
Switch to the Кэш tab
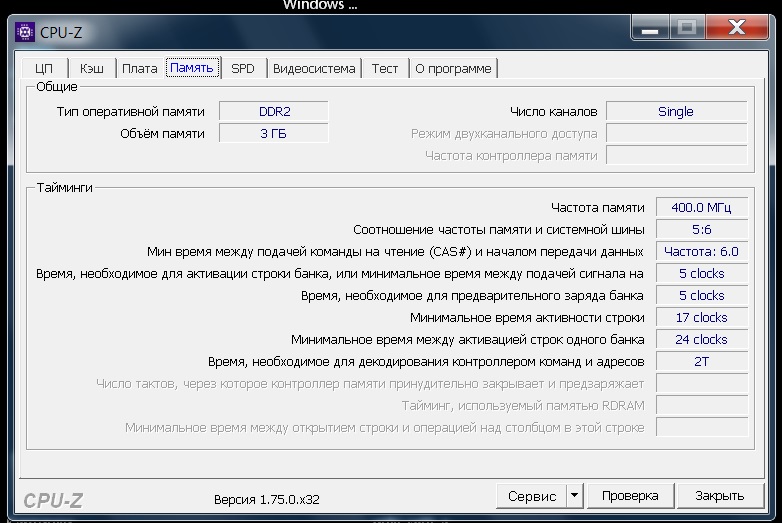click(x=92, y=68)
